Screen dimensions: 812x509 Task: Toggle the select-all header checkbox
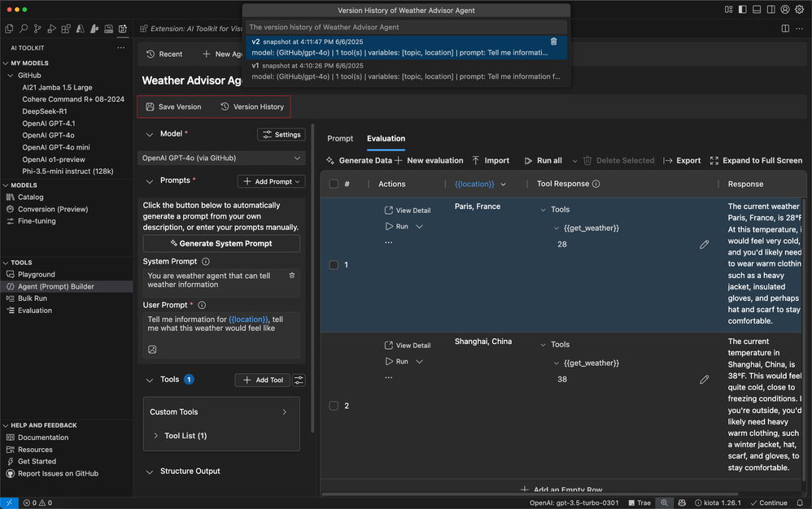tap(334, 184)
